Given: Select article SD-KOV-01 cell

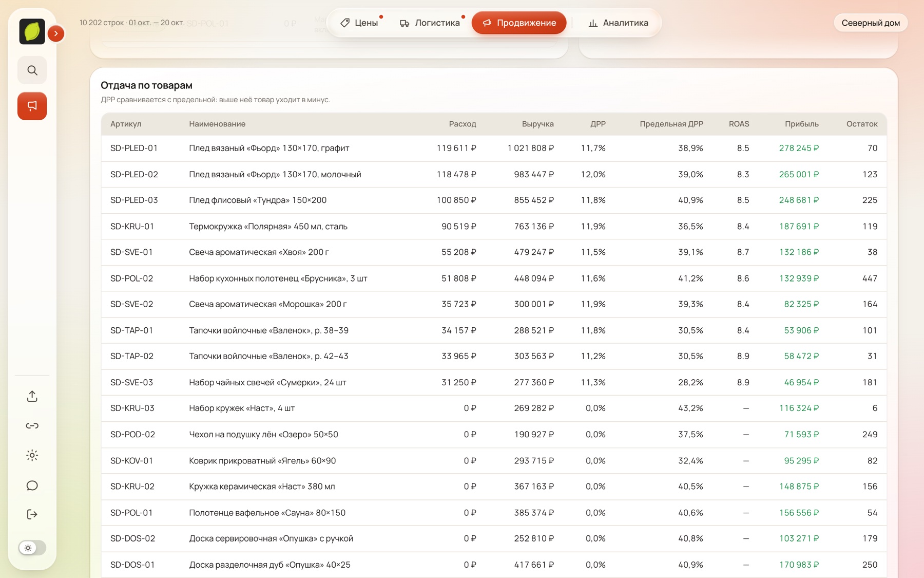Looking at the screenshot, I should (x=131, y=460).
